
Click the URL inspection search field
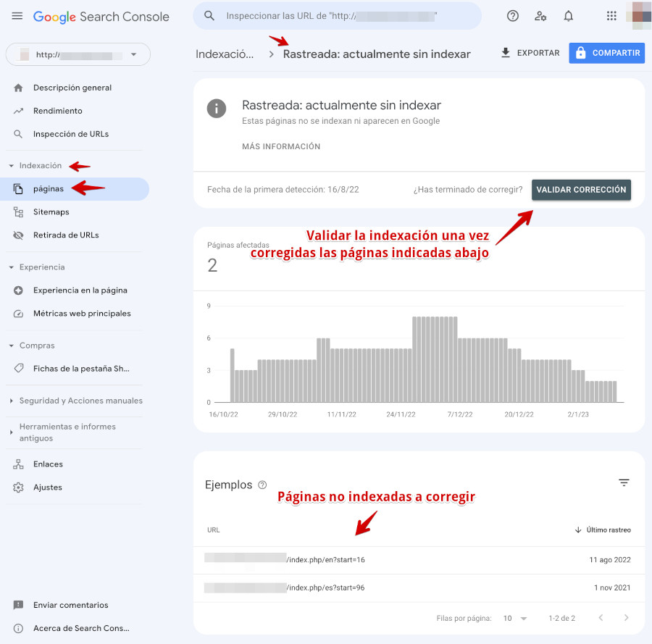click(337, 16)
